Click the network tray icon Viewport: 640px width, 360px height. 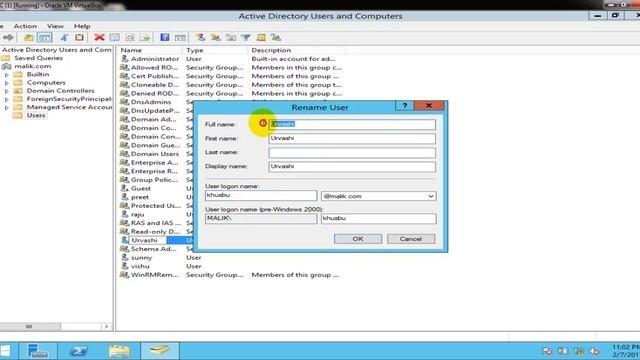pyautogui.click(x=579, y=351)
